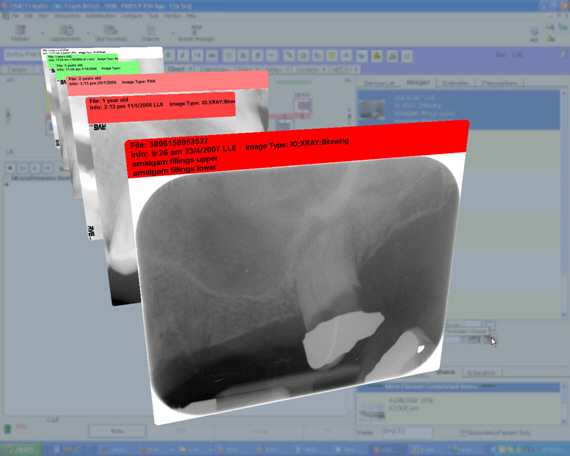Toggle the Show Most Recent Only checkbox
Image resolution: width=570 pixels, height=456 pixels.
tap(463, 433)
